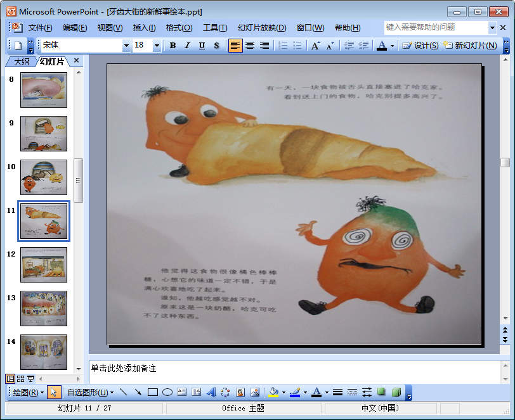Increase font size with the large A icon
The width and height of the screenshot is (515, 420).
(x=315, y=46)
